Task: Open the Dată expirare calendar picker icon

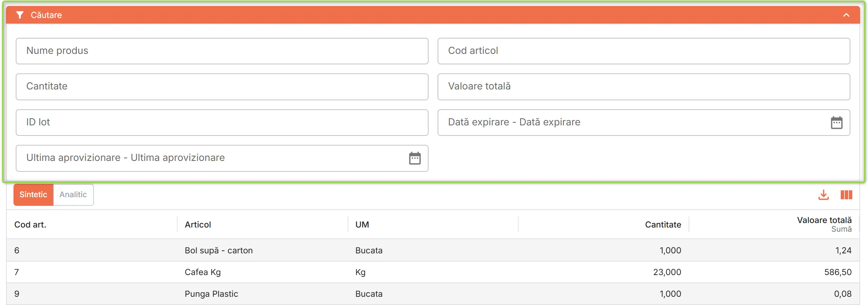Action: pos(837,122)
